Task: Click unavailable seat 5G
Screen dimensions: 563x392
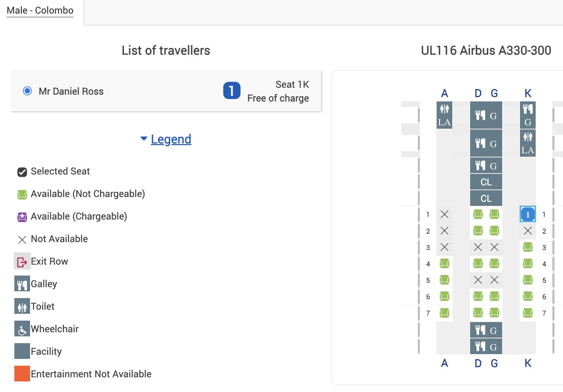Action: point(494,280)
